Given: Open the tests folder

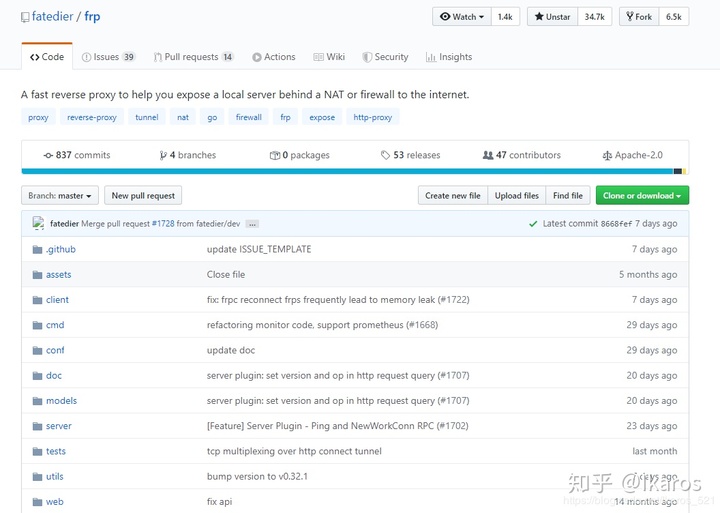Looking at the screenshot, I should pos(56,451).
